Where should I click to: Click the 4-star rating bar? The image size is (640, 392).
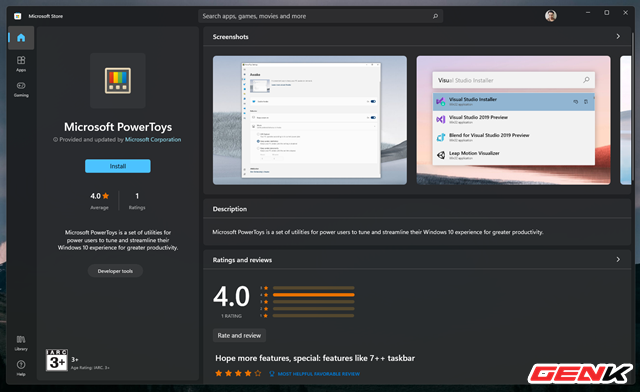pyautogui.click(x=313, y=295)
